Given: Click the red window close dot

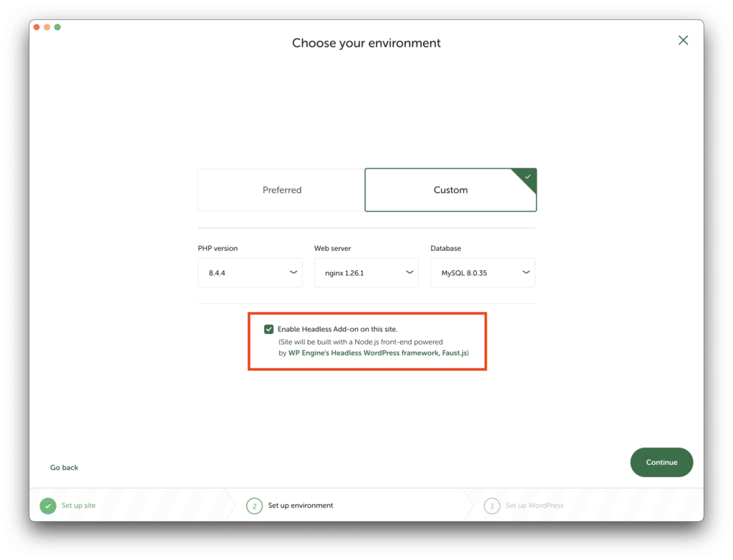Looking at the screenshot, I should click(x=37, y=27).
